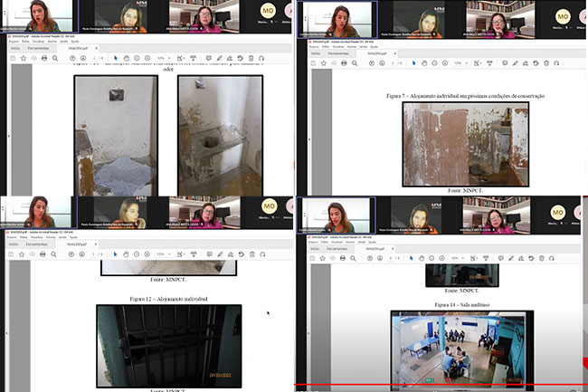Click the trash delete icon in top-left Acrobat window
The width and height of the screenshot is (588, 392).
pyautogui.click(x=251, y=58)
